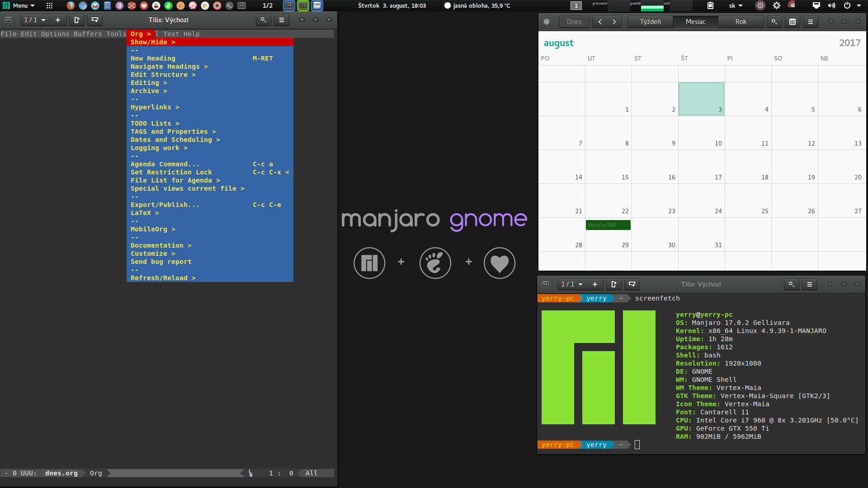
Task: Expand the system menu arrow beside power icon
Action: pyautogui.click(x=859, y=6)
